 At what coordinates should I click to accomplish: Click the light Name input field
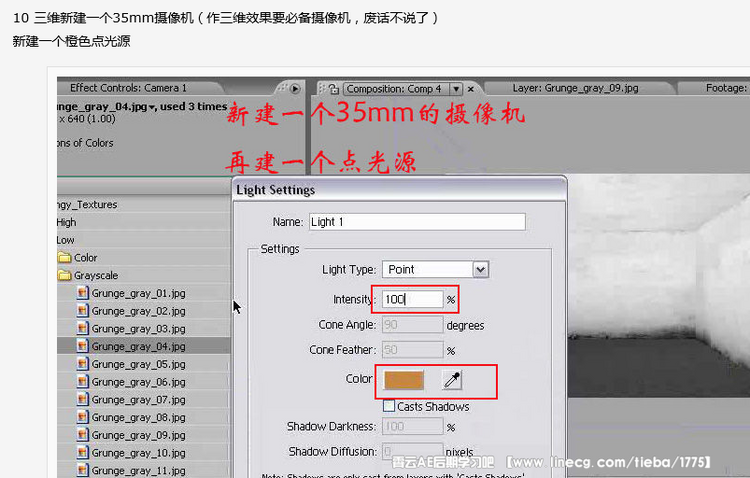point(417,222)
